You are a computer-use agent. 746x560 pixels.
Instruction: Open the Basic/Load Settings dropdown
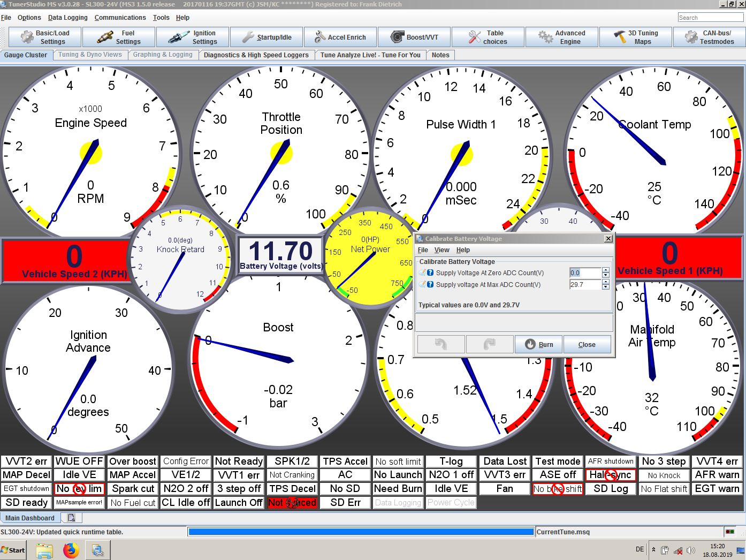[x=45, y=37]
